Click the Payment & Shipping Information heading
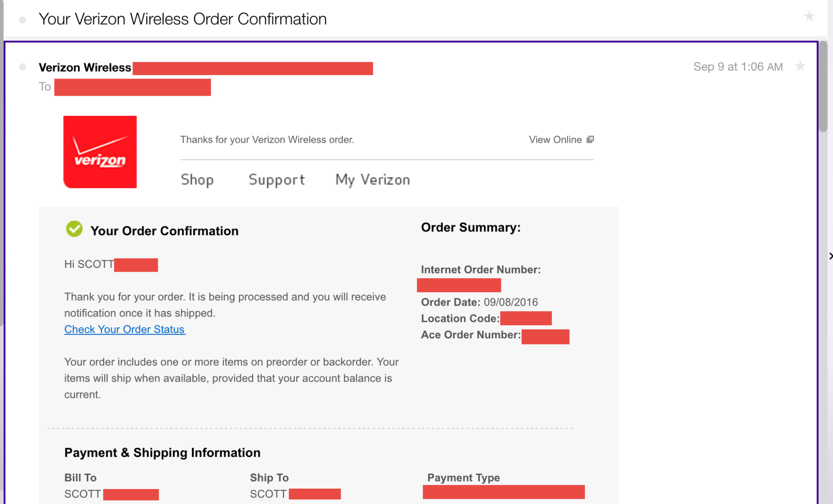This screenshot has height=504, width=833. tap(162, 453)
